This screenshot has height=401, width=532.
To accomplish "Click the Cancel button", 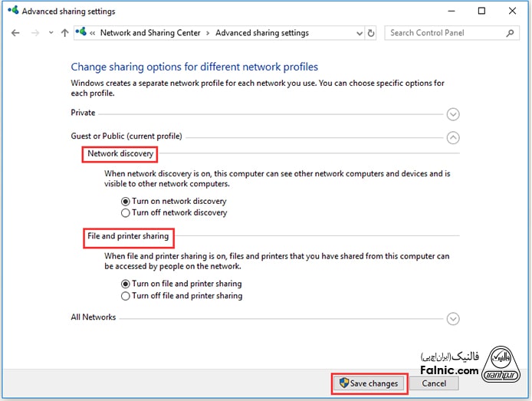I will coord(434,383).
